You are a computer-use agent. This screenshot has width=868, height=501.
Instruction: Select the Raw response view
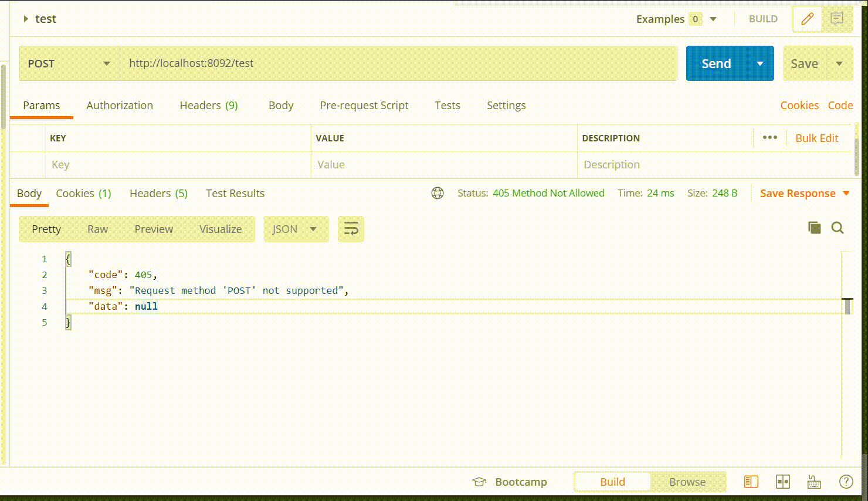tap(97, 229)
